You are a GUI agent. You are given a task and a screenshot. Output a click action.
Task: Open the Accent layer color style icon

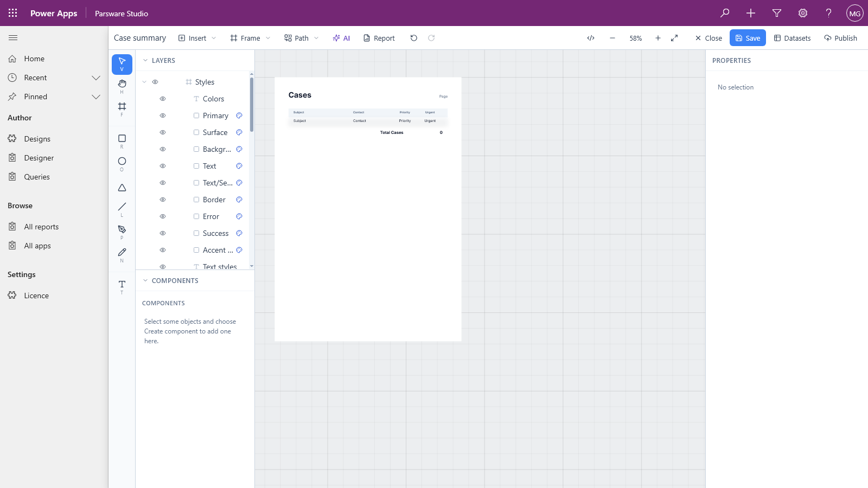tap(239, 250)
